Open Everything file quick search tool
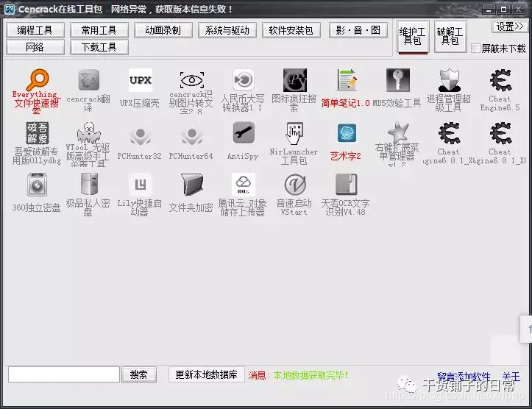 point(37,80)
